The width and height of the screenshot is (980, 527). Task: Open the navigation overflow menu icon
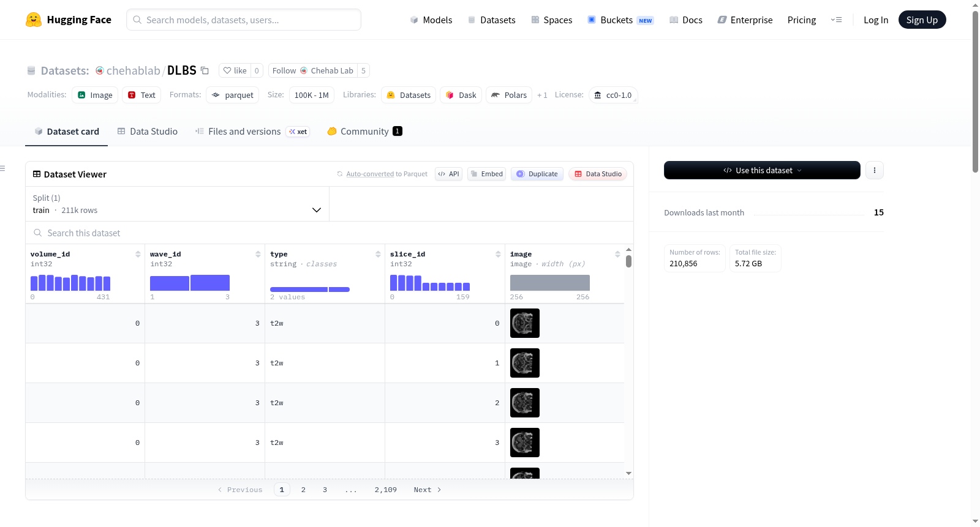point(836,20)
